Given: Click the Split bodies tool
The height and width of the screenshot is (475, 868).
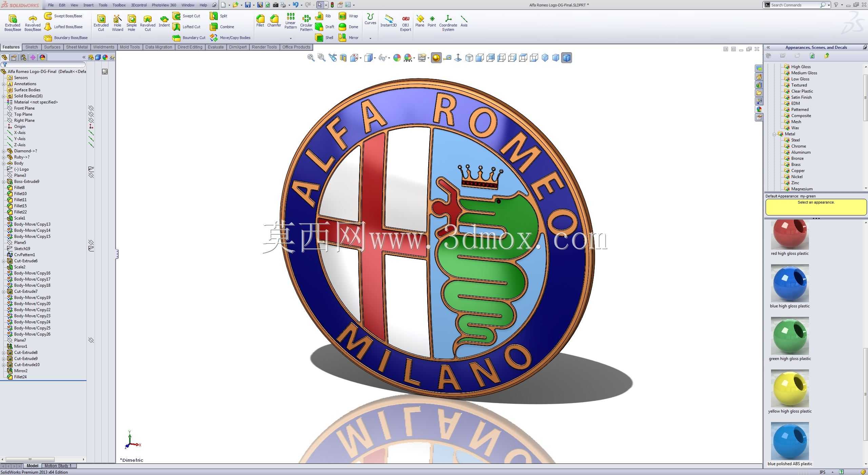Looking at the screenshot, I should [x=219, y=16].
